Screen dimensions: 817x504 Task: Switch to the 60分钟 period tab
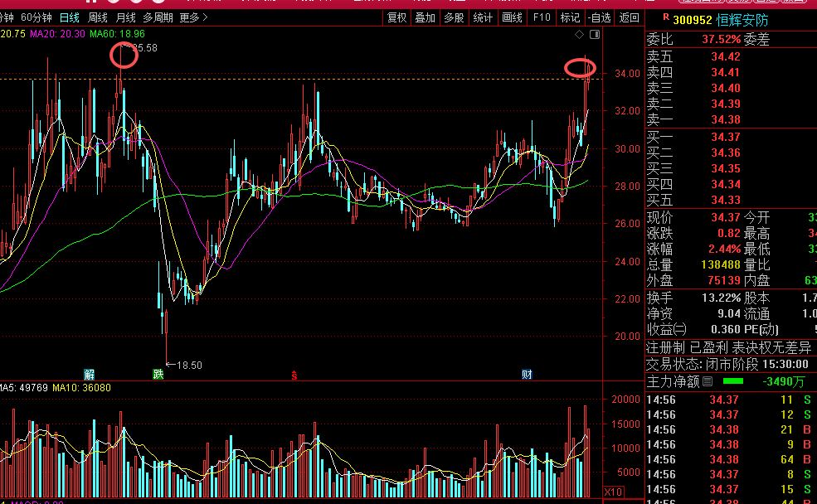tap(36, 17)
